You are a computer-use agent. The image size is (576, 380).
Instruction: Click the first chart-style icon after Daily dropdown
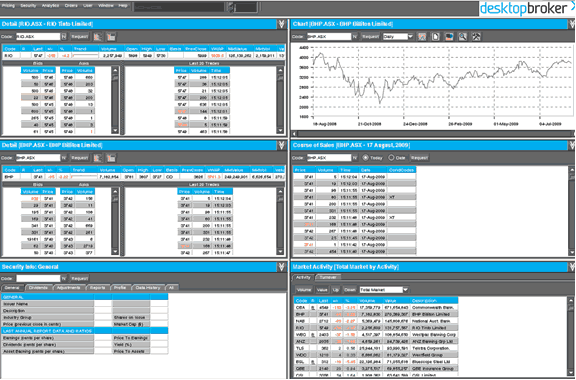[422, 37]
